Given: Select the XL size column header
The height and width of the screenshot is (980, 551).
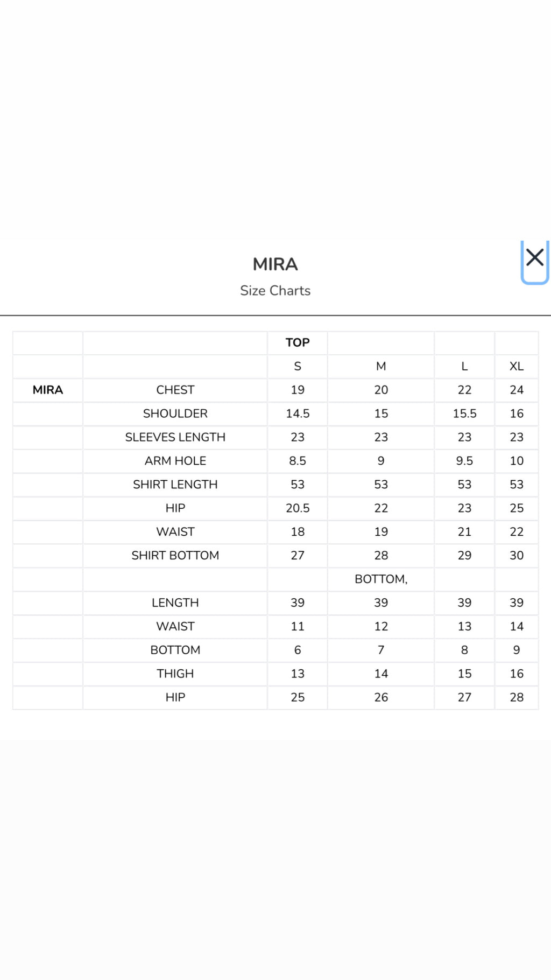Looking at the screenshot, I should click(517, 366).
